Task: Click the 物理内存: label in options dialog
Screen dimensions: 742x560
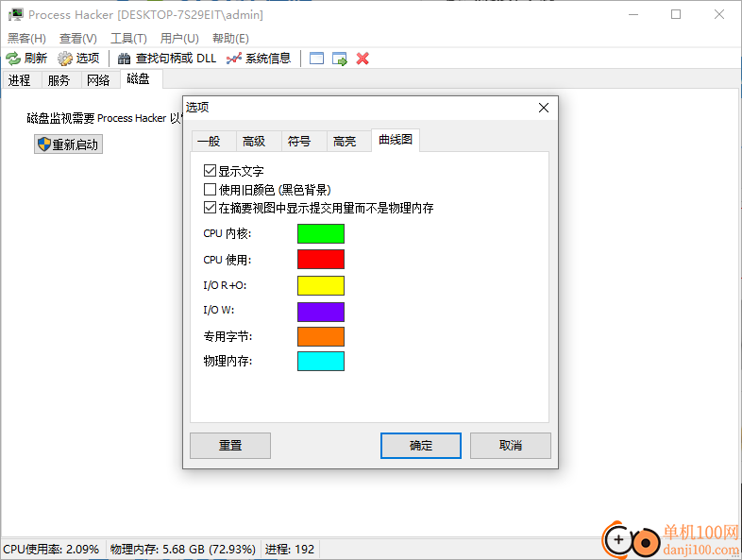Action: pyautogui.click(x=228, y=361)
